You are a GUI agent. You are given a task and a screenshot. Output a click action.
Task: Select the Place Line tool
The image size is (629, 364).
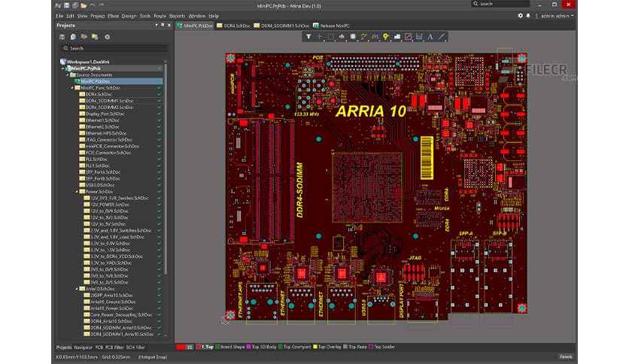[x=442, y=37]
